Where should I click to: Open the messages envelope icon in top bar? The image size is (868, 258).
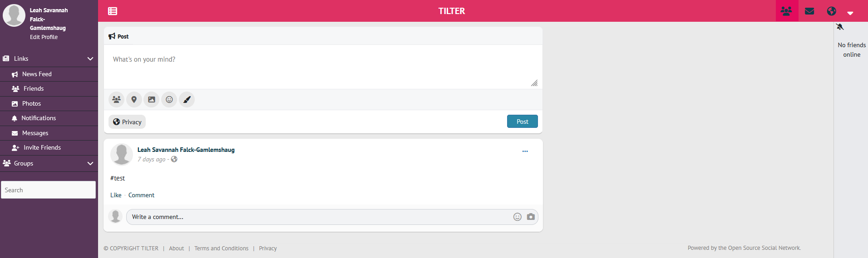coord(809,11)
